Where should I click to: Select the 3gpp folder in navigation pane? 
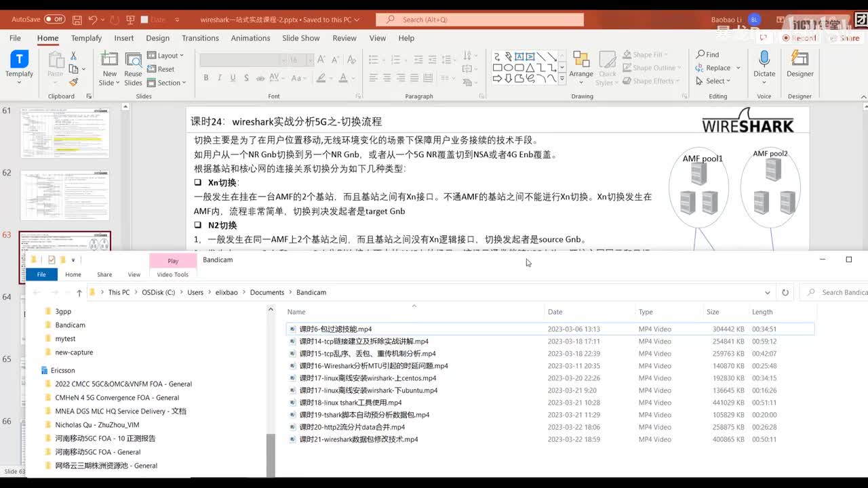pyautogui.click(x=63, y=312)
